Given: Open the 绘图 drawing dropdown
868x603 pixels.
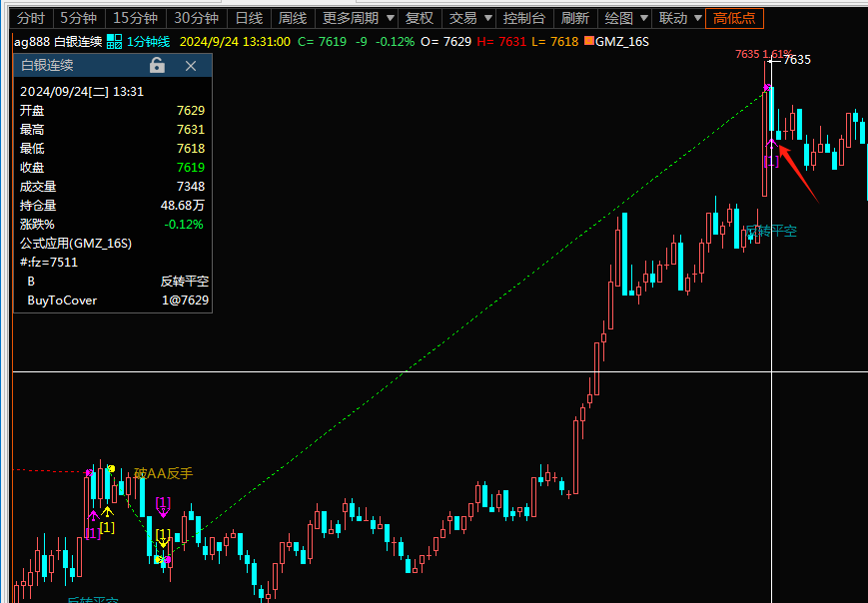Looking at the screenshot, I should pyautogui.click(x=625, y=18).
